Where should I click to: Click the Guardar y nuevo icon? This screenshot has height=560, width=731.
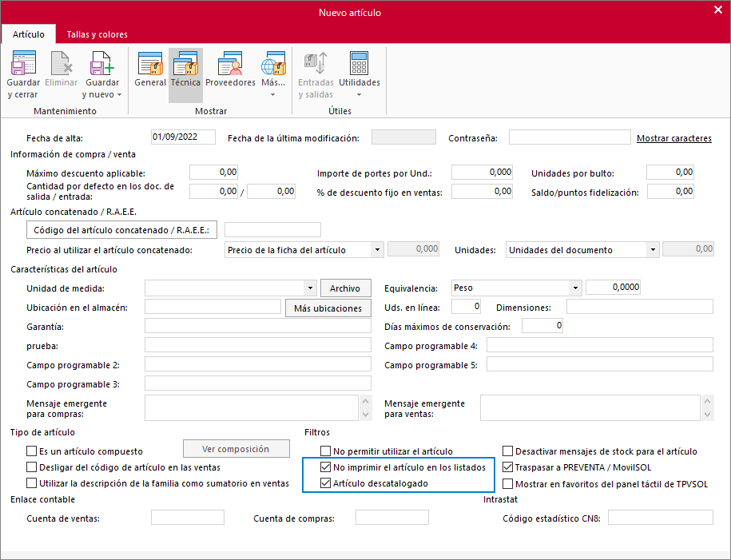(x=101, y=64)
